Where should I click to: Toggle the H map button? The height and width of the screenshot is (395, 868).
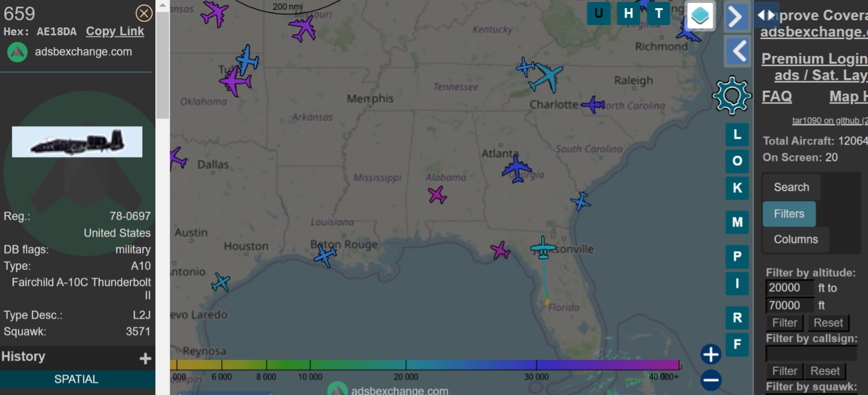[x=628, y=14]
